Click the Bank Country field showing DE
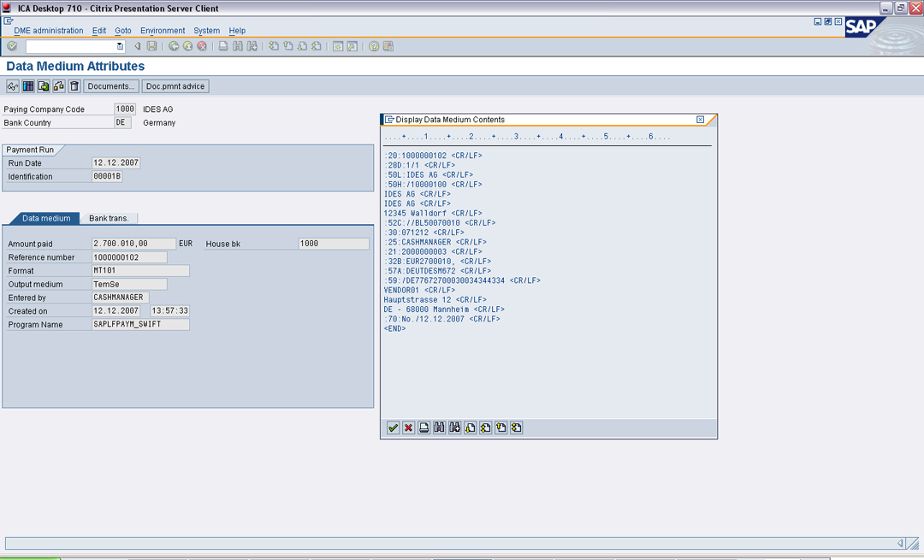Viewport: 924px width, 560px height. coord(122,122)
